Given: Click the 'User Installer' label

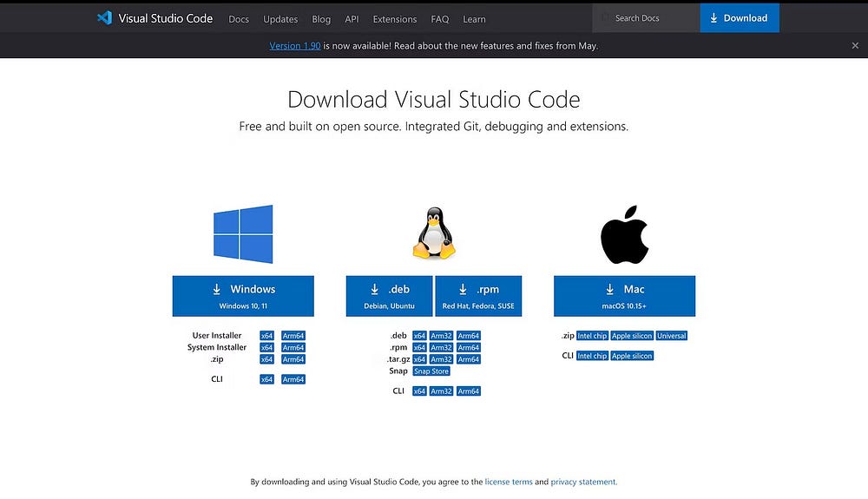Looking at the screenshot, I should click(x=217, y=335).
